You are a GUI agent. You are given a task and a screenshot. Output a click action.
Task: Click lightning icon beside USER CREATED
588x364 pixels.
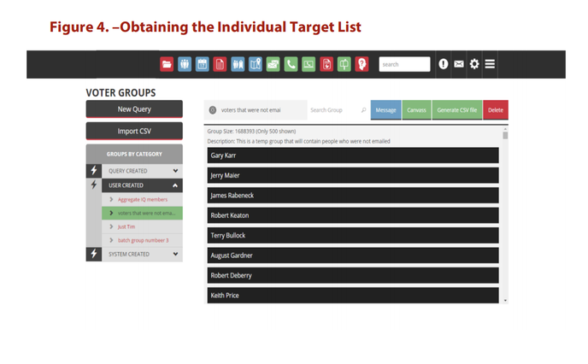tap(94, 185)
